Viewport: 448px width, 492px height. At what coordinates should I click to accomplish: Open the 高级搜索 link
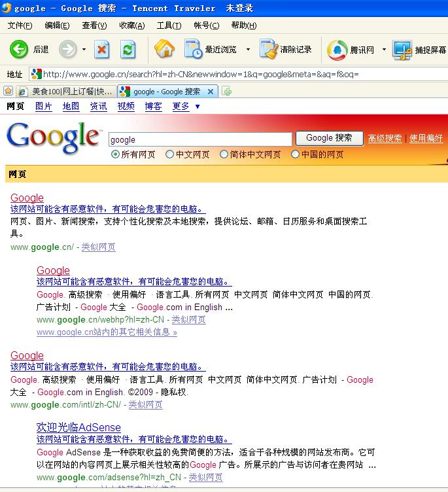(x=385, y=139)
